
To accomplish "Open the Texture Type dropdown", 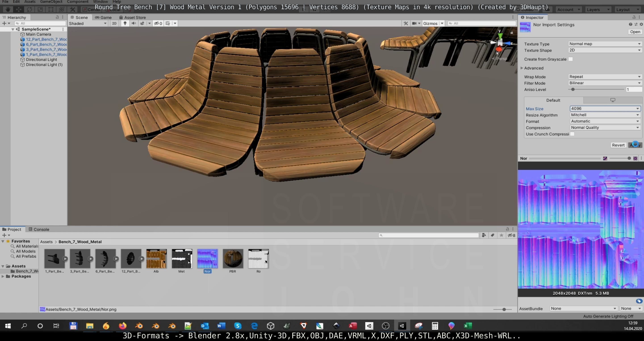I will pos(605,44).
